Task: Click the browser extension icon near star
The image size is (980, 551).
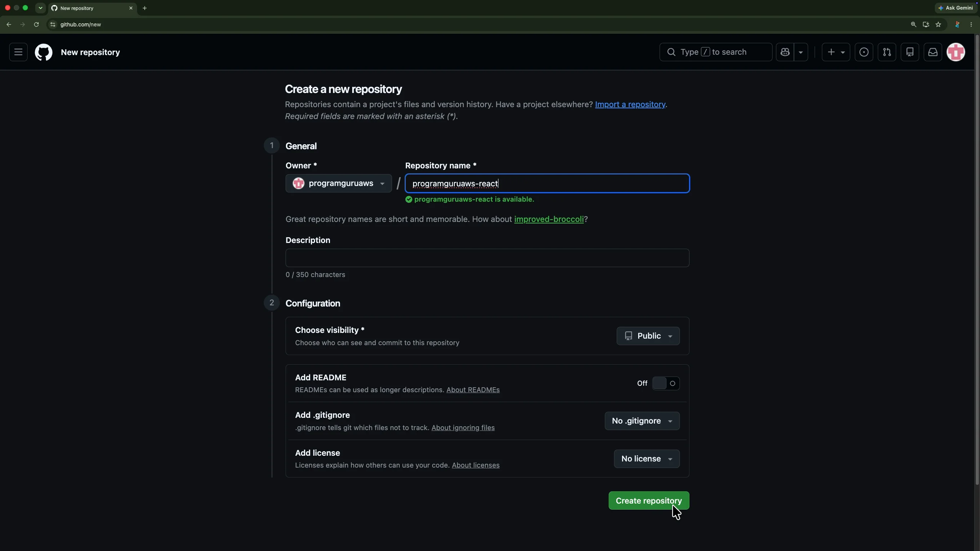Action: pos(957,24)
